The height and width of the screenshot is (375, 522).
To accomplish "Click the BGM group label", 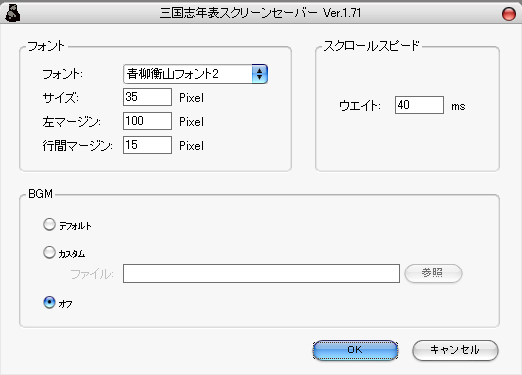I will tap(40, 194).
